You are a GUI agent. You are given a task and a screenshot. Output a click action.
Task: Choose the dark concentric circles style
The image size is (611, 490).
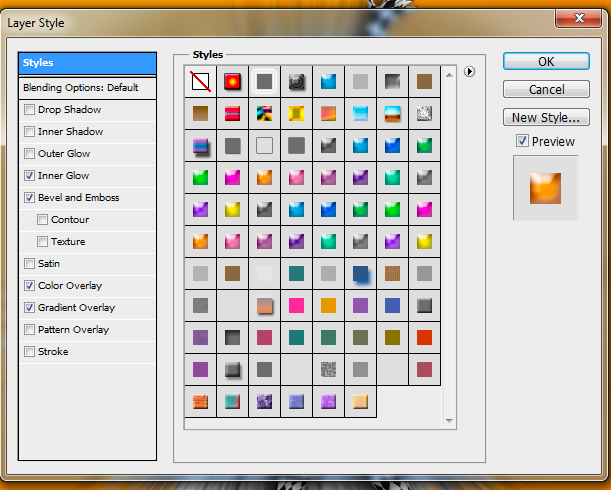point(296,81)
